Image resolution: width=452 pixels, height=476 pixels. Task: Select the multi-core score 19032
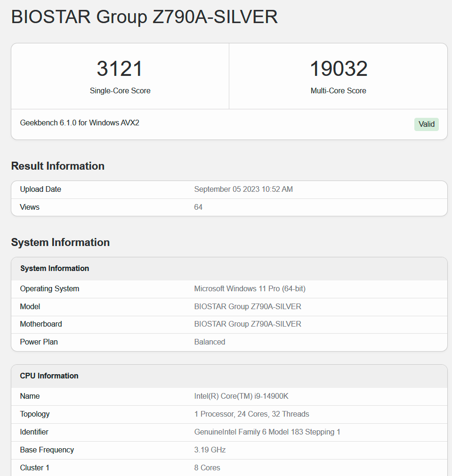[x=338, y=69]
